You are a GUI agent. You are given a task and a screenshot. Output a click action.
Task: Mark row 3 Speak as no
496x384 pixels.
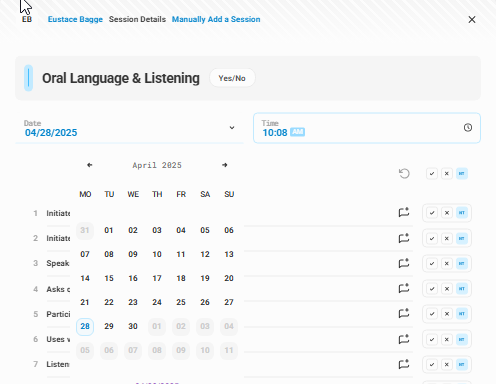(x=447, y=263)
